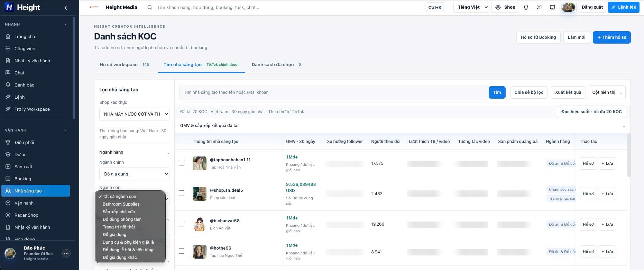Click the Công việc list icon
Viewport: 644px width, 270px height.
point(8,48)
